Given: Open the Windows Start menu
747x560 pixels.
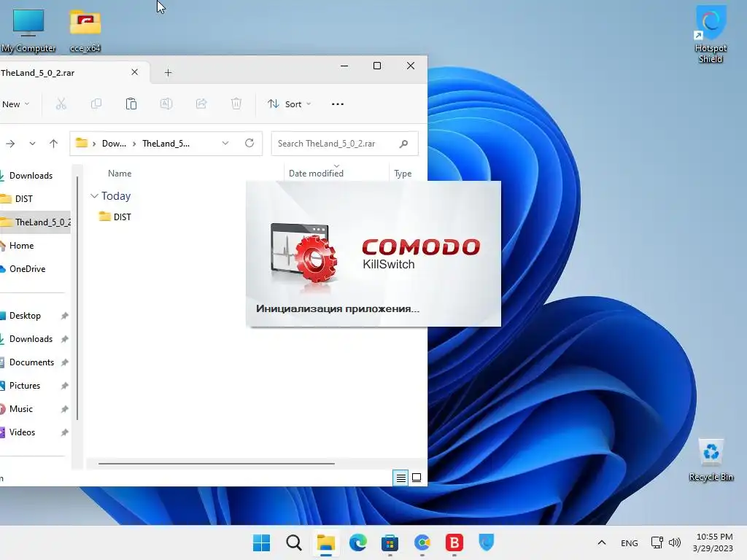Looking at the screenshot, I should click(261, 542).
